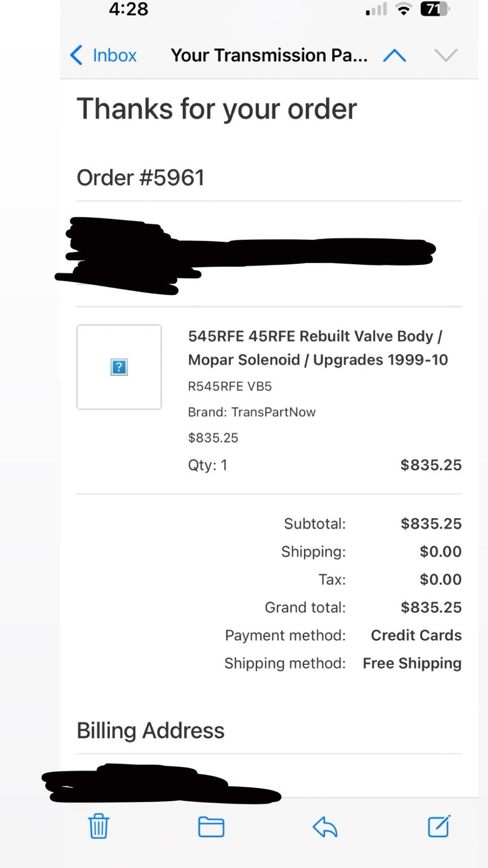Tap the Brand: TransPartNow text

click(x=252, y=412)
